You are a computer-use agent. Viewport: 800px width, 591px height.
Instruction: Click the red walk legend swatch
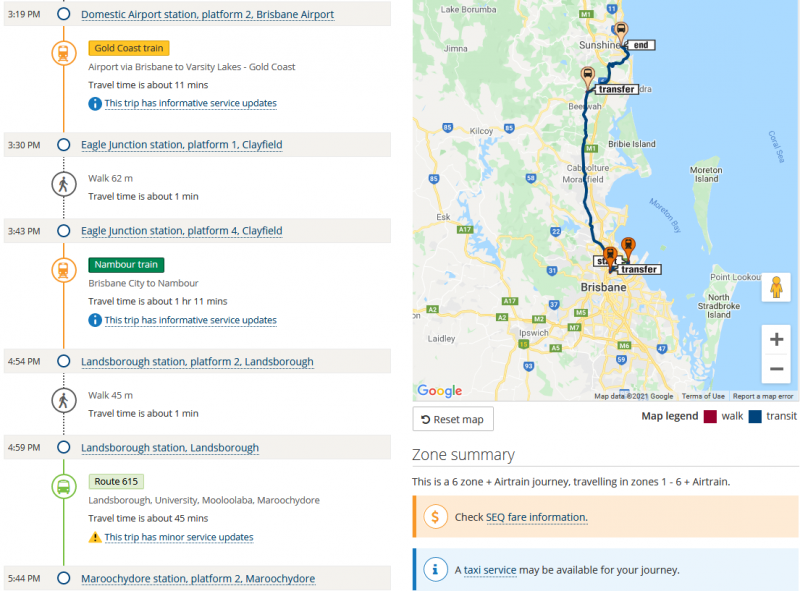711,417
